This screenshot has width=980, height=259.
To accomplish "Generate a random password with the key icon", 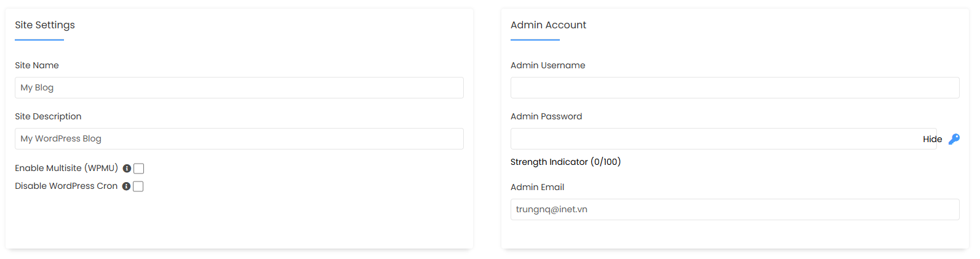I will tap(954, 139).
